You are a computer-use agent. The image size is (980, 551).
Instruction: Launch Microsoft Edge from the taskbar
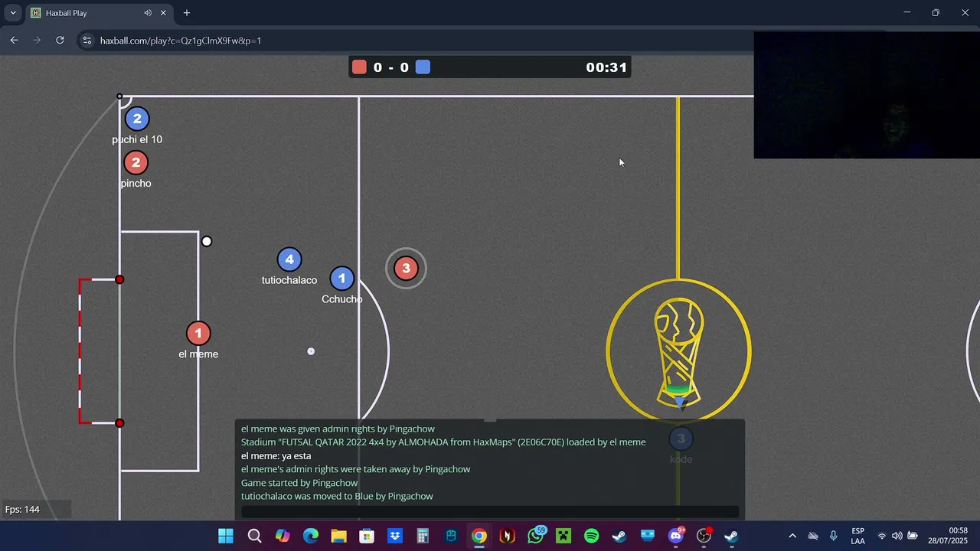tap(310, 536)
